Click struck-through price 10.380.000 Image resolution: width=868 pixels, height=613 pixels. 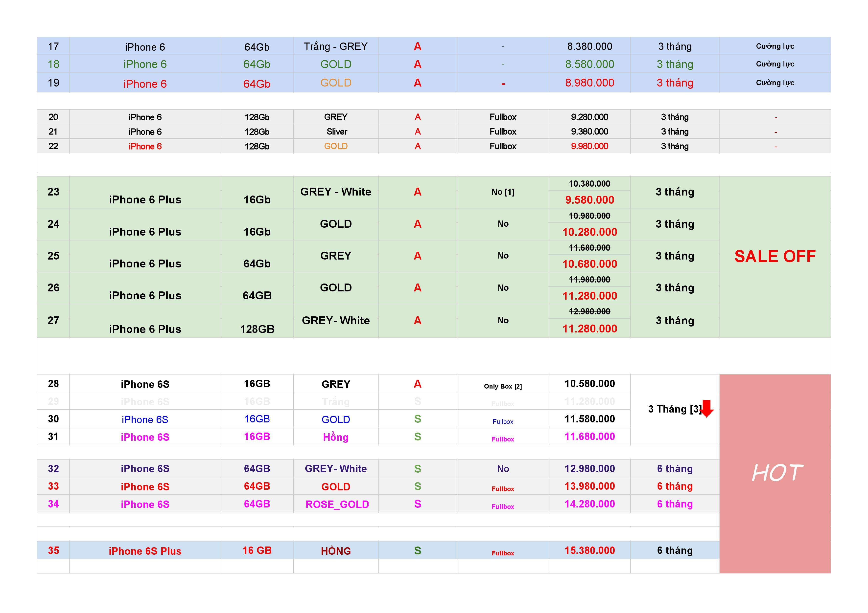[x=589, y=184]
